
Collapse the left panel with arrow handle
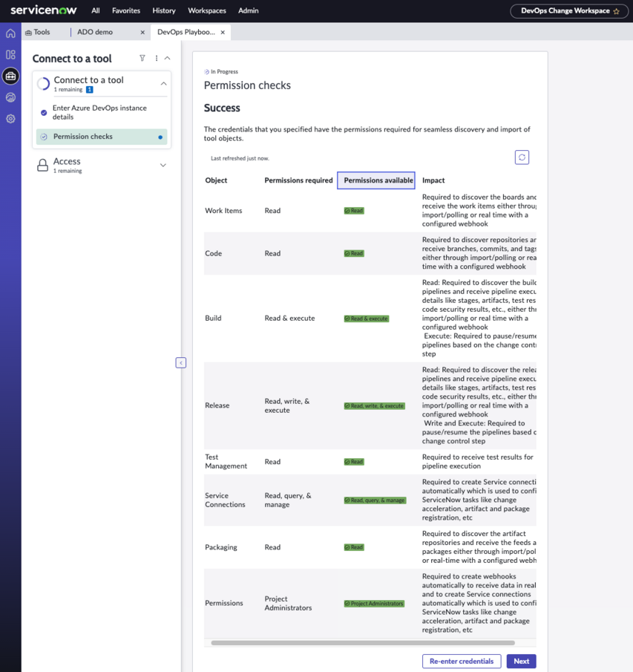coord(181,363)
